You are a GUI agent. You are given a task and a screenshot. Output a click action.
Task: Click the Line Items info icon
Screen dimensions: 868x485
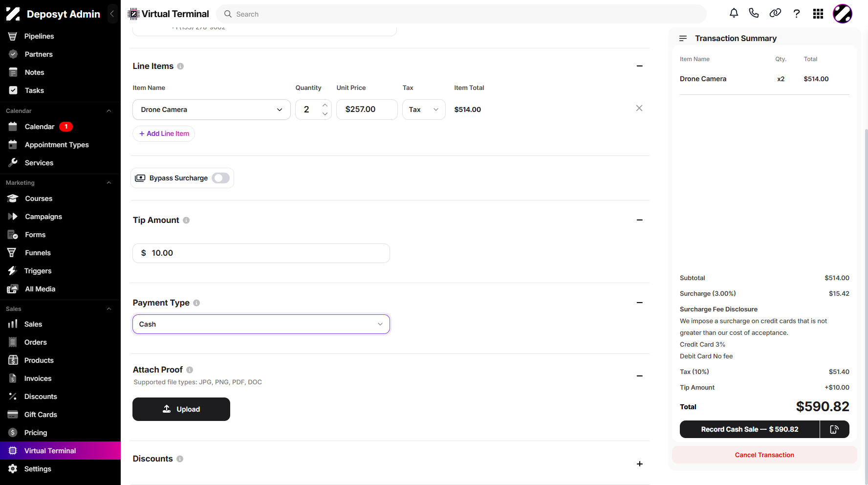pos(180,66)
